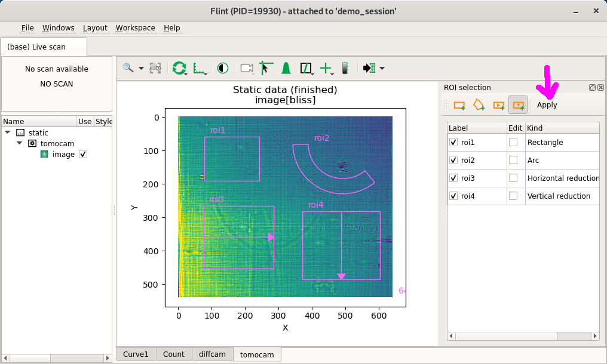This screenshot has width=607, height=364.
Task: Click the static scan chart icon
Action: [x=20, y=132]
